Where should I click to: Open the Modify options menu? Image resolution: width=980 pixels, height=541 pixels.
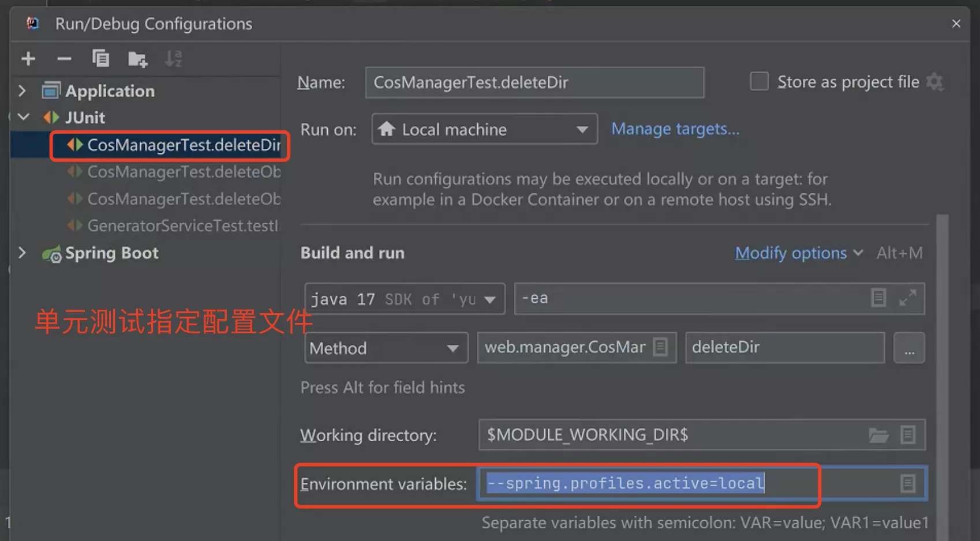(799, 253)
